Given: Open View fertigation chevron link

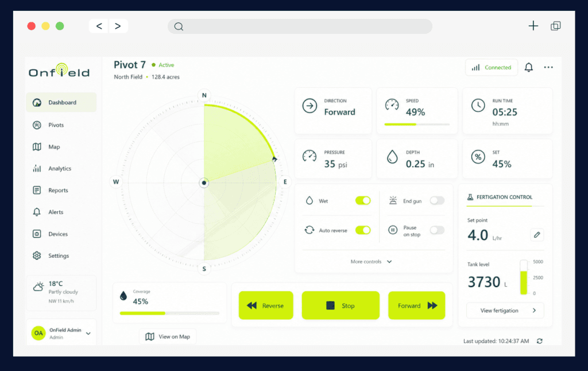Looking at the screenshot, I should point(505,311).
